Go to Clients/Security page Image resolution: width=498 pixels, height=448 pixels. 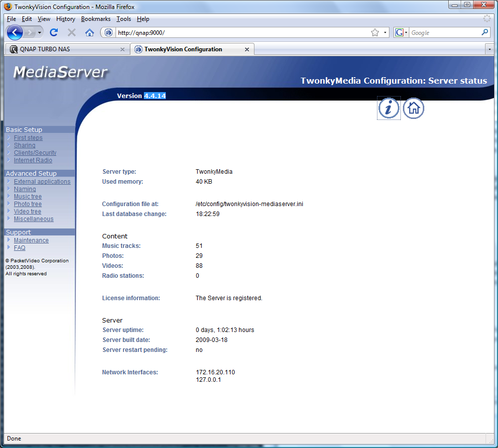click(x=35, y=153)
